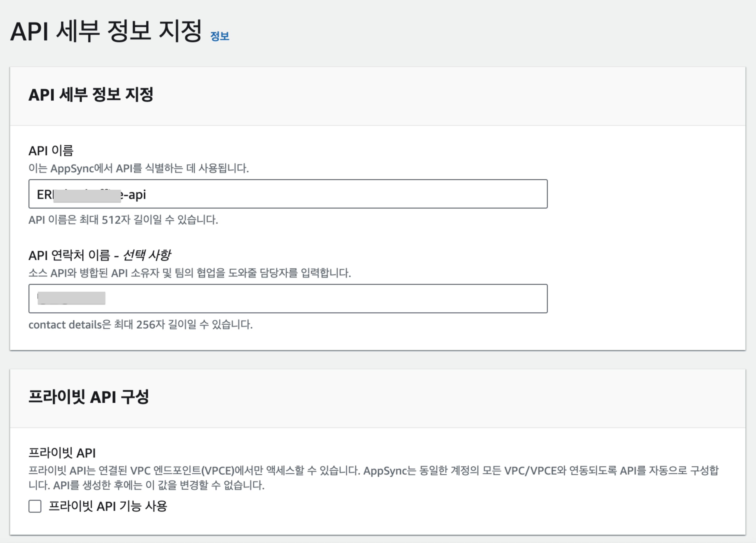756x543 pixels.
Task: Click the redacted value in contact name field
Action: [71, 298]
